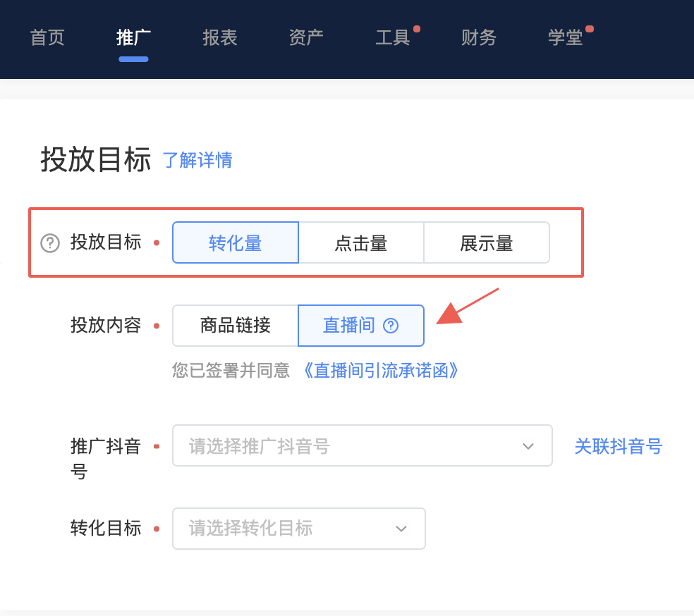Switch content type to 商品链接
The image size is (694, 616).
pyautogui.click(x=235, y=326)
